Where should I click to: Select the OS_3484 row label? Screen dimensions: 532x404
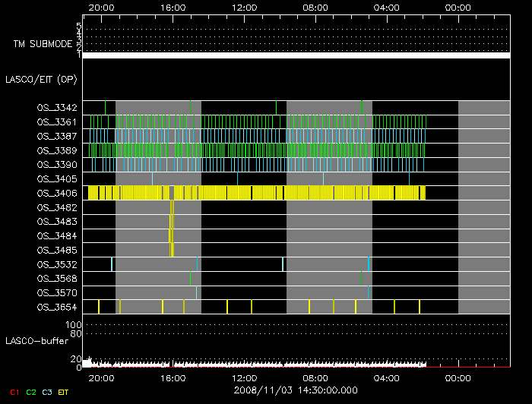(x=57, y=236)
